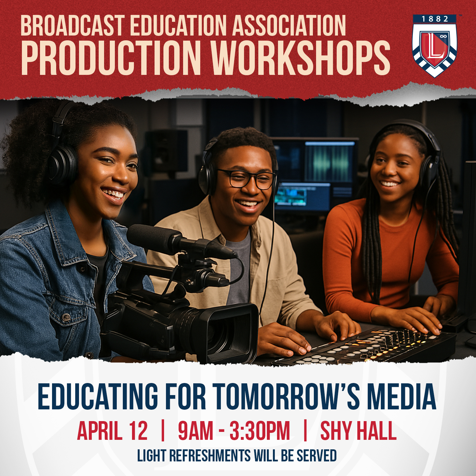Click the "9AM - 3:30PM" time text
476x476 pixels.
point(234,431)
